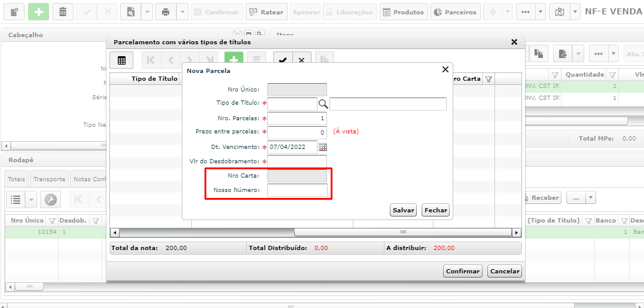Expand dropdown beside Itens export icon
The width and height of the screenshot is (644, 308).
pos(578,53)
